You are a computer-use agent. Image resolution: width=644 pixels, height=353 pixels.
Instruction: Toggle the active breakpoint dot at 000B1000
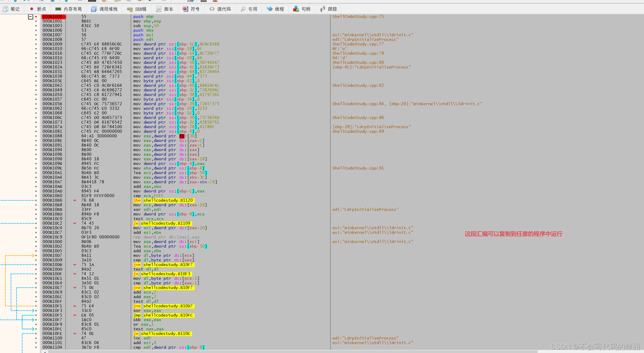point(36,17)
